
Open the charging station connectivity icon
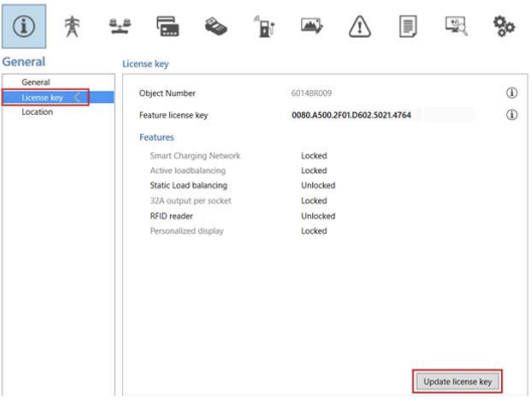click(264, 27)
